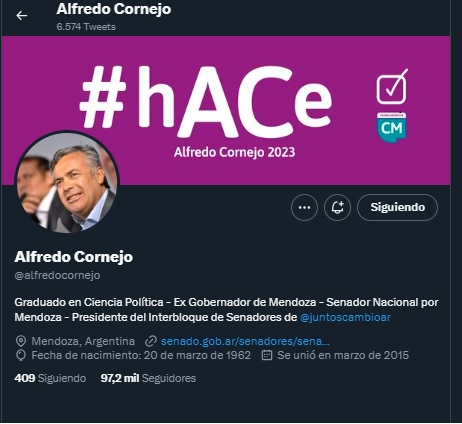
Task: Click the calendar joined-date icon
Action: pyautogui.click(x=267, y=355)
